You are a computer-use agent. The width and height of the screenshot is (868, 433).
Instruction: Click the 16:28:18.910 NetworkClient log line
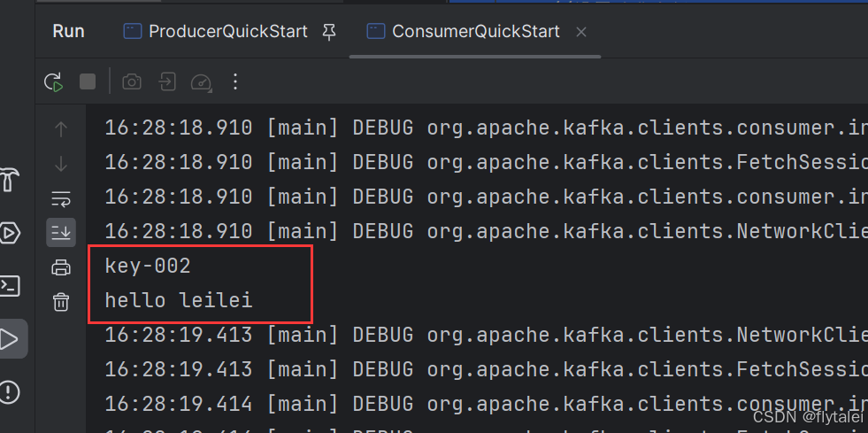[486, 231]
